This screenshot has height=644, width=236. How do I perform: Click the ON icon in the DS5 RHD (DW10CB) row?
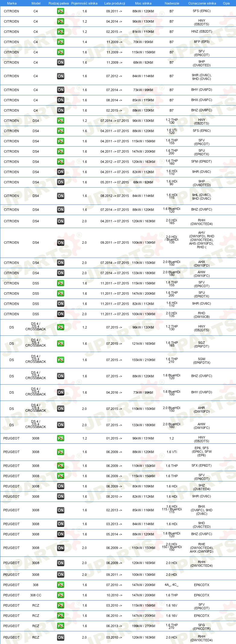click(60, 314)
